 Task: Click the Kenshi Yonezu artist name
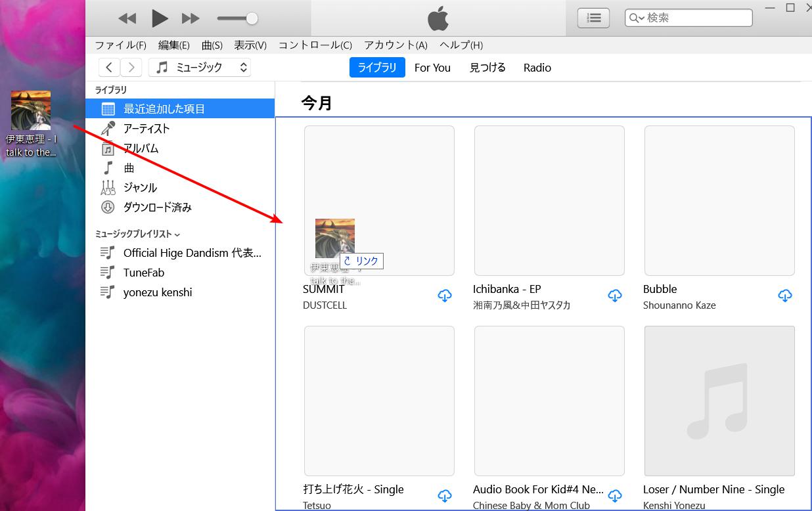click(674, 506)
